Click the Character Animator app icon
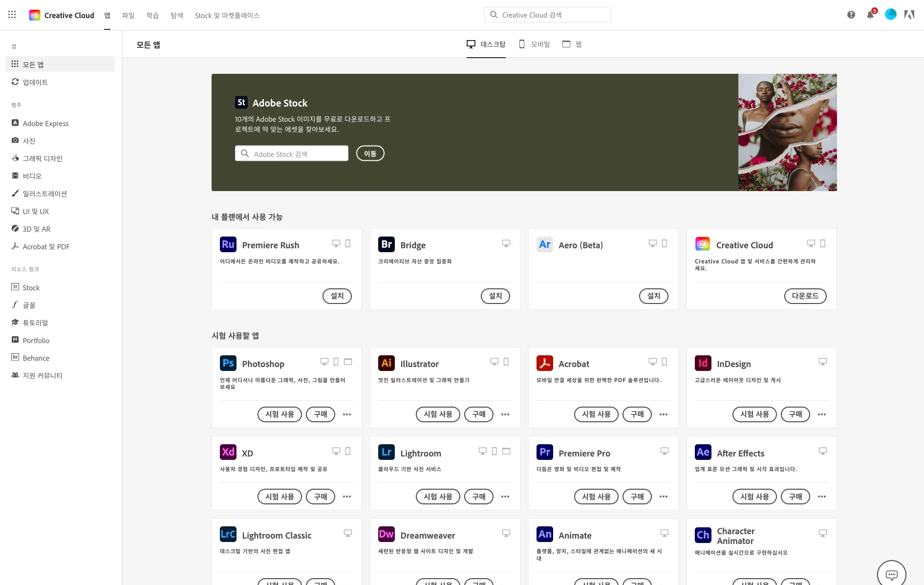The height and width of the screenshot is (585, 924). point(703,535)
